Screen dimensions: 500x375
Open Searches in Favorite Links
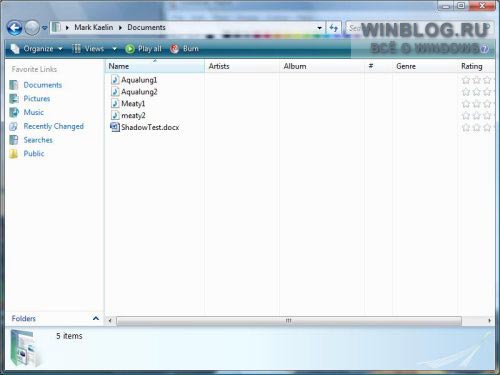coord(38,140)
